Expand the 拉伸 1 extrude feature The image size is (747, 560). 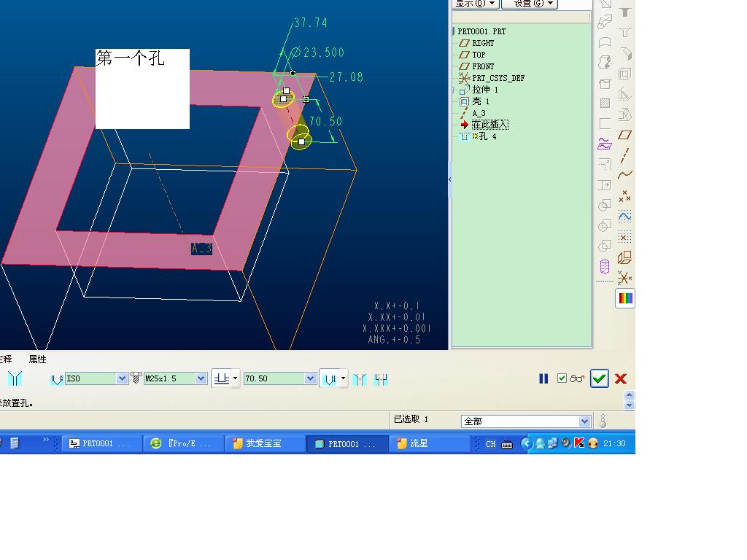[454, 90]
